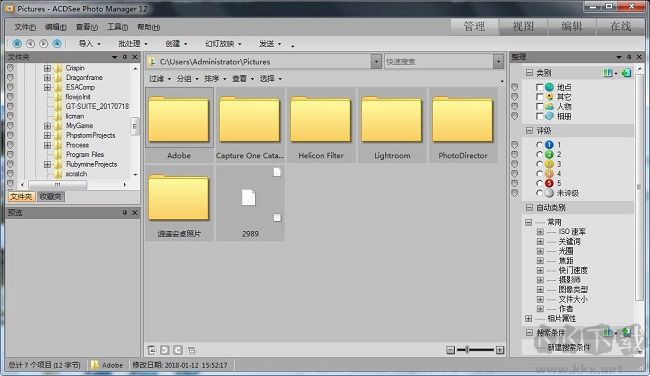This screenshot has width=650, height=376.
Task: Zoom in thumbnails with the plus icon
Action: click(500, 350)
